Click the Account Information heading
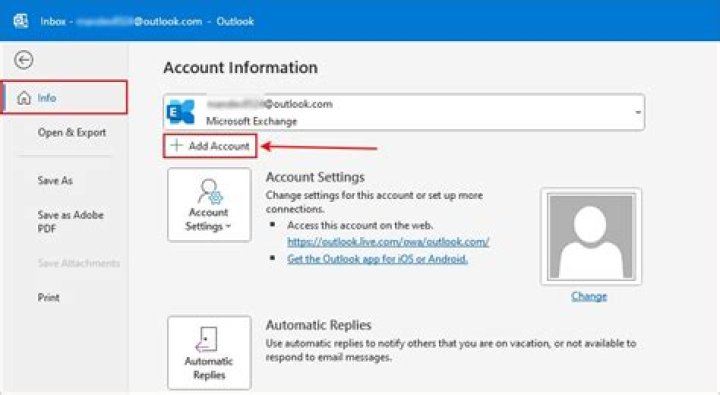 [241, 68]
